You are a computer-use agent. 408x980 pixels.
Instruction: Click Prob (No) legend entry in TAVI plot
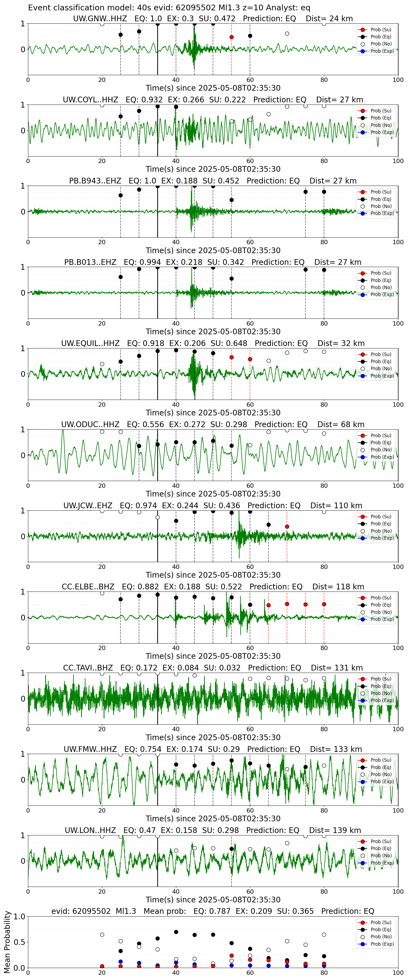pyautogui.click(x=376, y=693)
